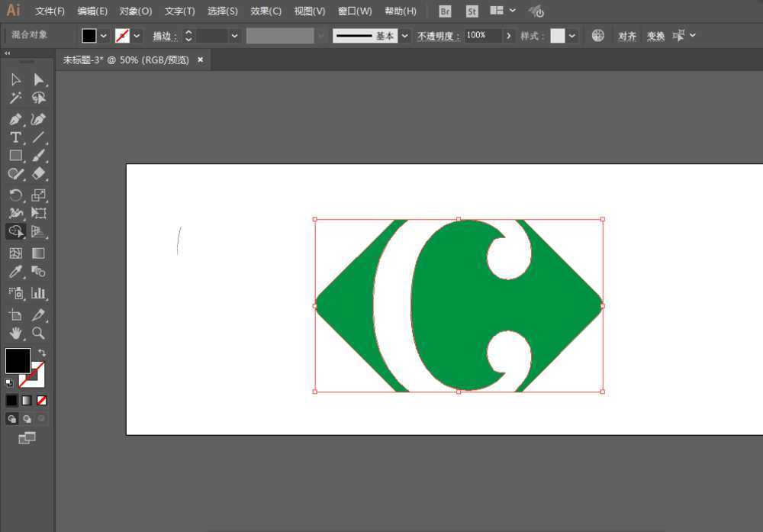Grab the Hand tool

point(15,333)
